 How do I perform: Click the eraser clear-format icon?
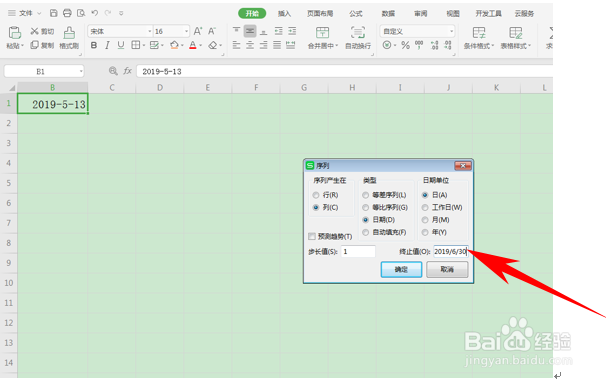click(213, 45)
